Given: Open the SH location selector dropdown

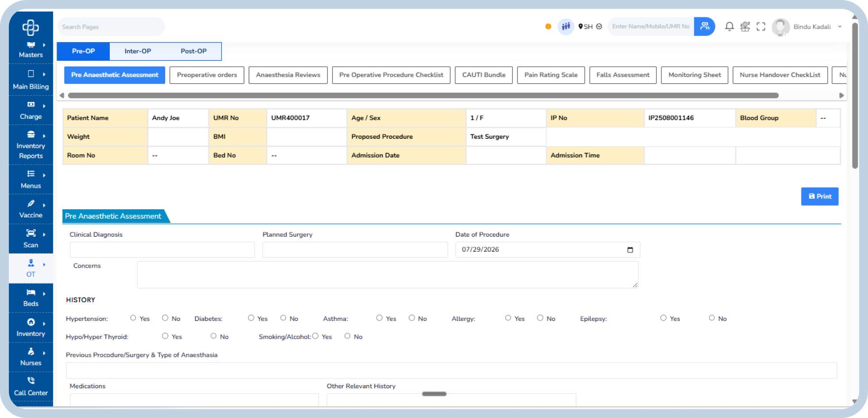Looking at the screenshot, I should [599, 27].
